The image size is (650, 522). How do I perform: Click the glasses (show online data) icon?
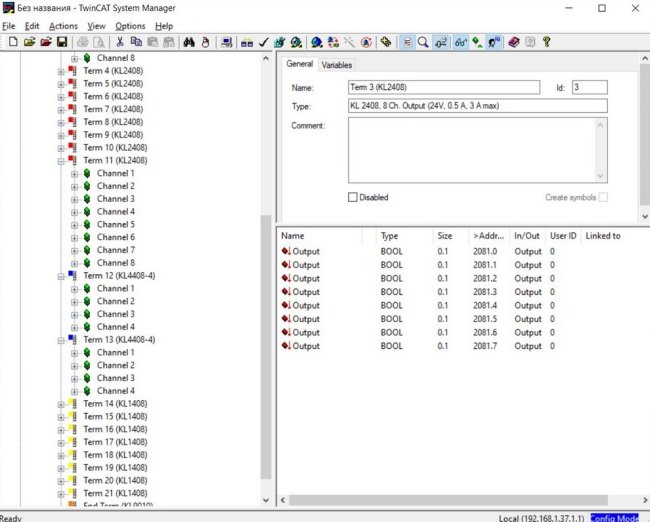pos(460,42)
